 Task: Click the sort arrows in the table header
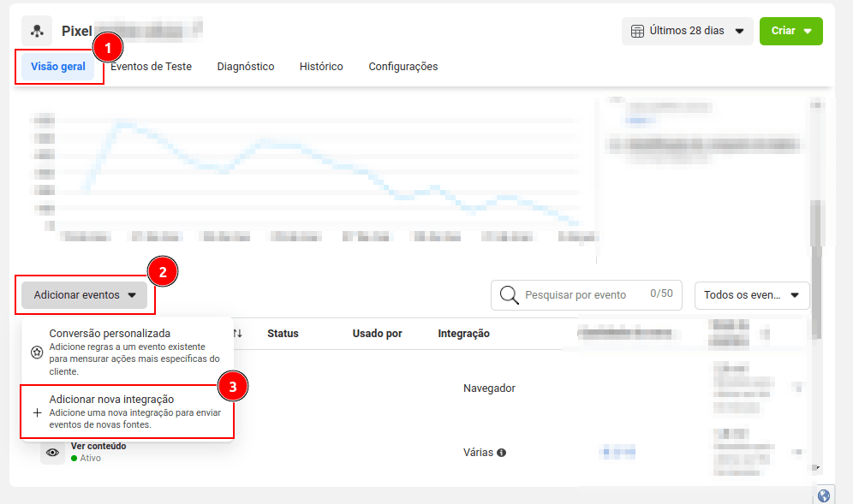coord(238,333)
